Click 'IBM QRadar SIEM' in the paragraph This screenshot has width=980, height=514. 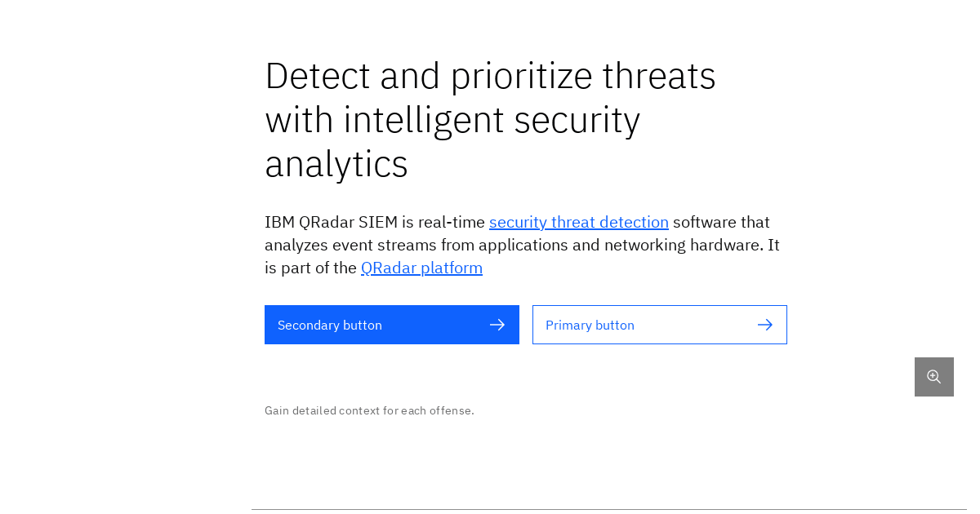click(x=330, y=222)
